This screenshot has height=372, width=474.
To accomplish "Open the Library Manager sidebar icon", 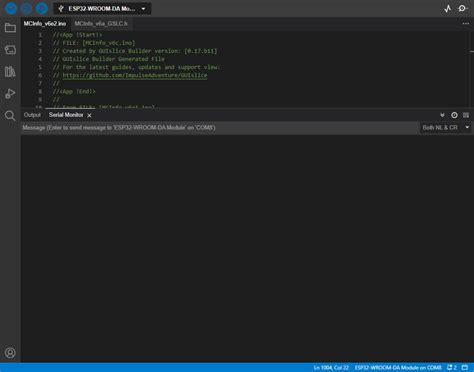I will click(10, 72).
